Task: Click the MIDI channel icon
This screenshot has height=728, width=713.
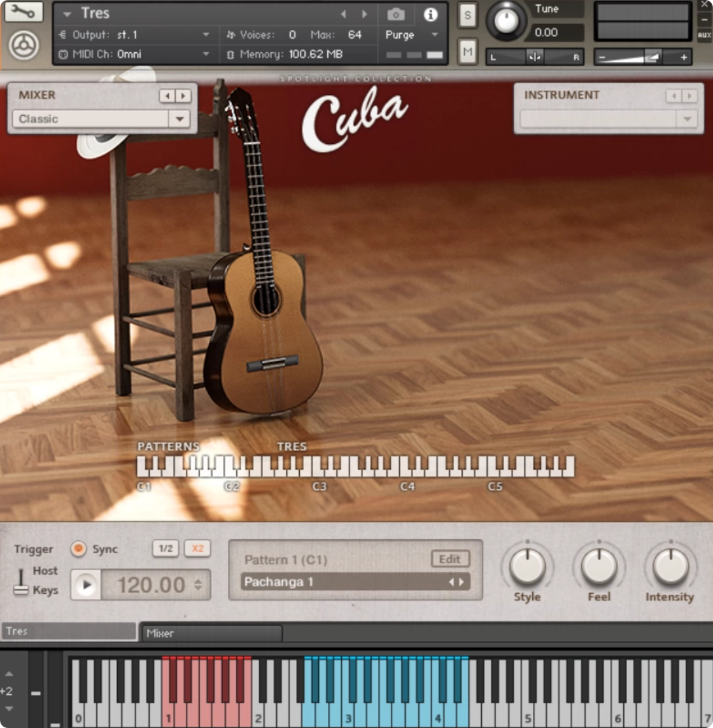Action: point(63,54)
